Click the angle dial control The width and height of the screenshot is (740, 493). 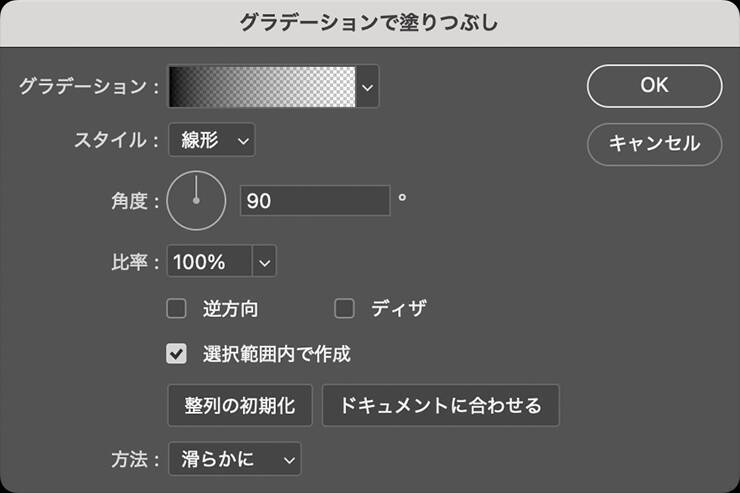click(x=196, y=200)
